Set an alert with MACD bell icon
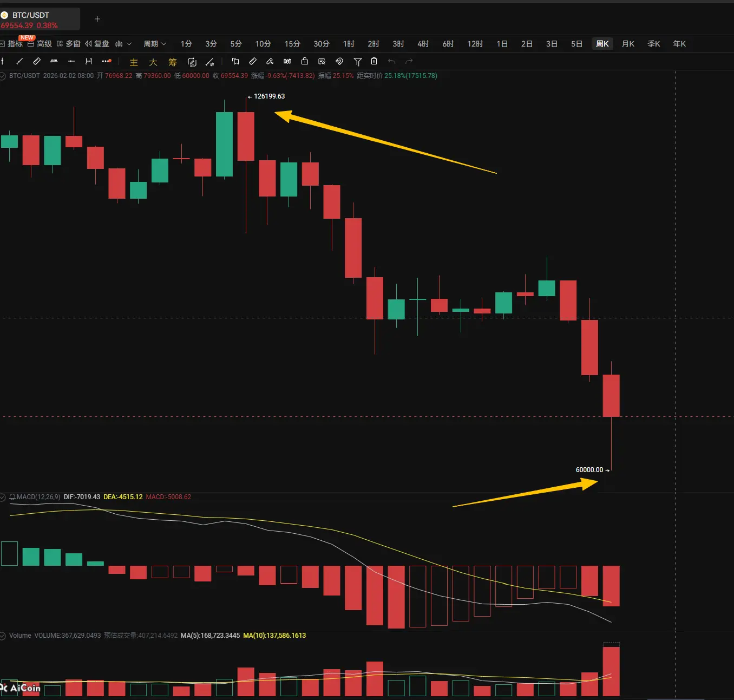This screenshot has height=700, width=734. pos(12,497)
